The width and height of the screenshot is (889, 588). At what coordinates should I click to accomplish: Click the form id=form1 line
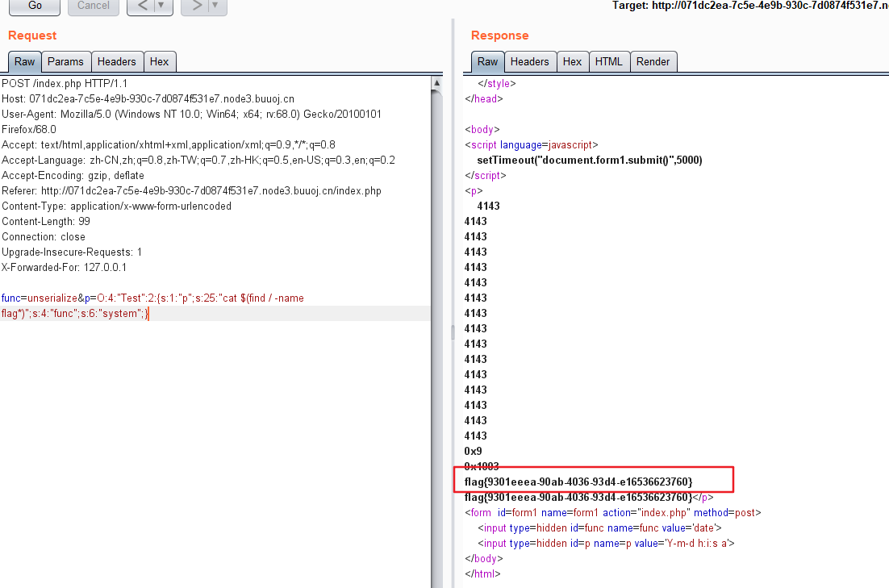click(x=613, y=512)
